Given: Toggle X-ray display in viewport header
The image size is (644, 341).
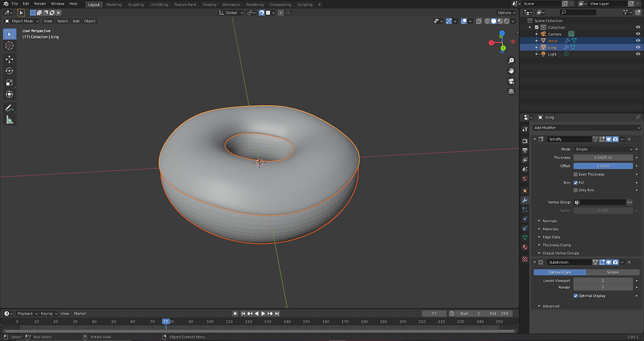Looking at the screenshot, I should 478,21.
